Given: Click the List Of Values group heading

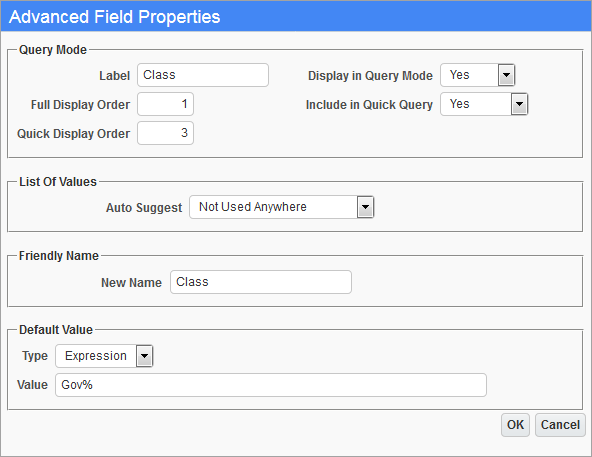Looking at the screenshot, I should coord(58,182).
